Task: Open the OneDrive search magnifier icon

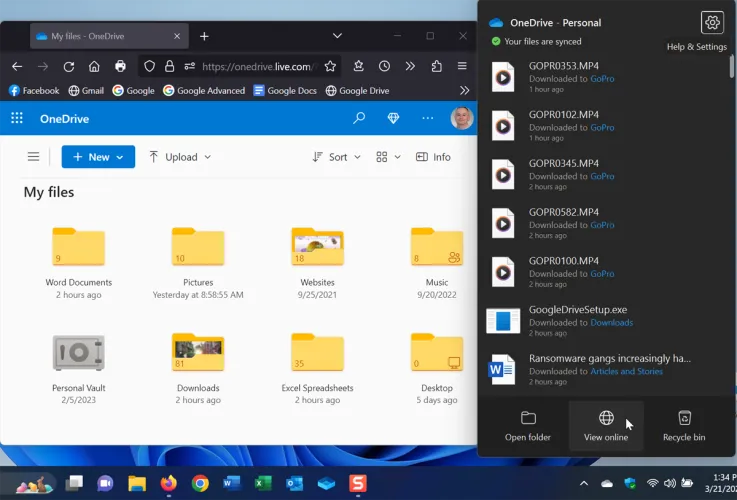Action: 359,118
